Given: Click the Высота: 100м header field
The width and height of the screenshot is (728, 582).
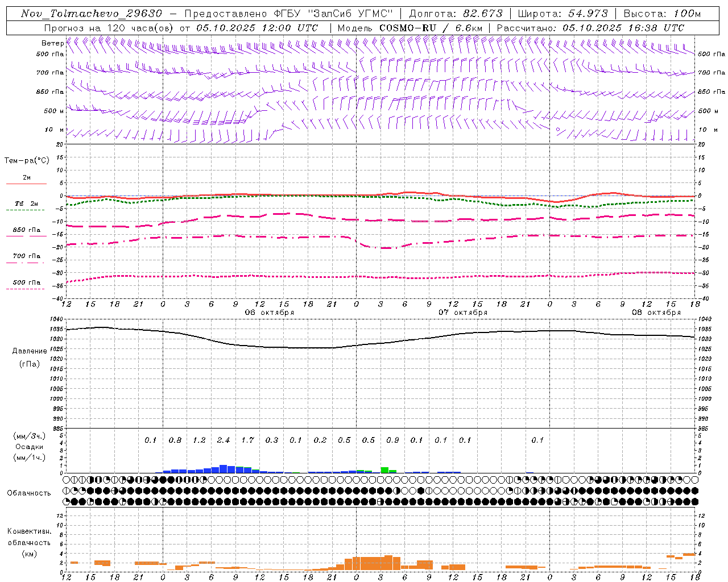Looking at the screenshot, I should point(662,14).
